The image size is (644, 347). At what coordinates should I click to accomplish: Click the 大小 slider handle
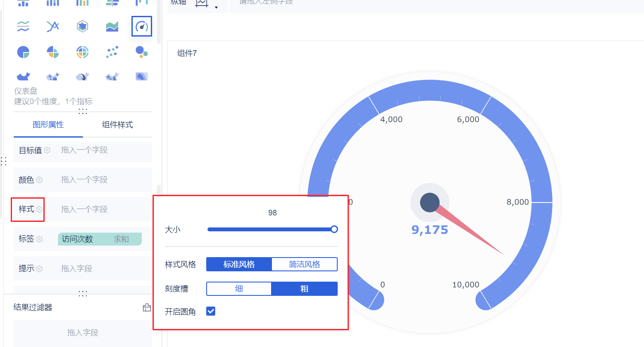(x=334, y=229)
